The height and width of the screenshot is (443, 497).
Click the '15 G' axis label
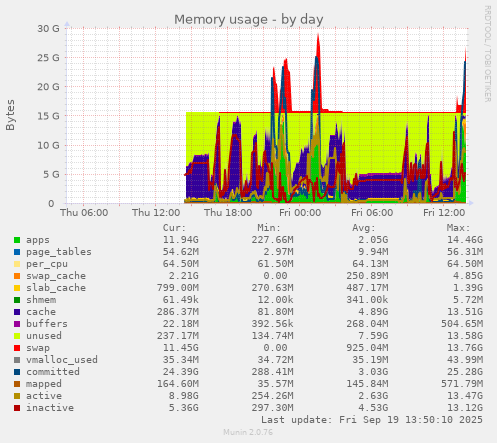48,116
